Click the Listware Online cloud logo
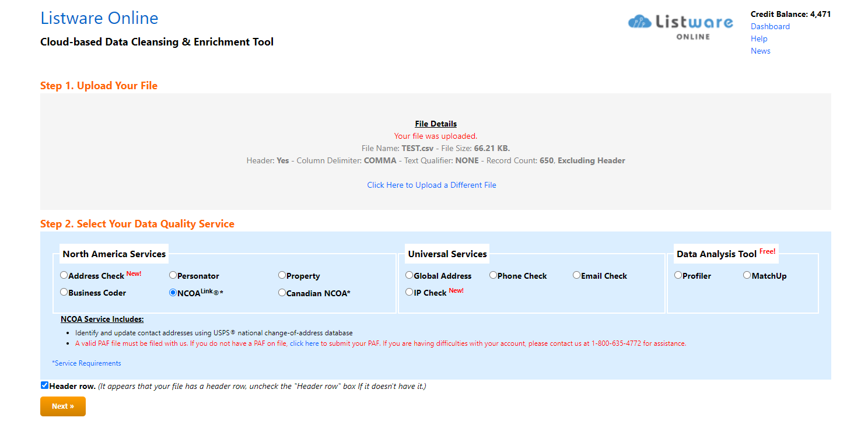This screenshot has height=421, width=868. (x=681, y=26)
